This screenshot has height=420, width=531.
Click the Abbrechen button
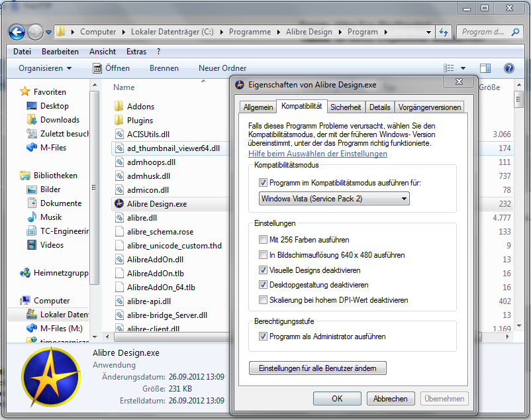coord(391,399)
